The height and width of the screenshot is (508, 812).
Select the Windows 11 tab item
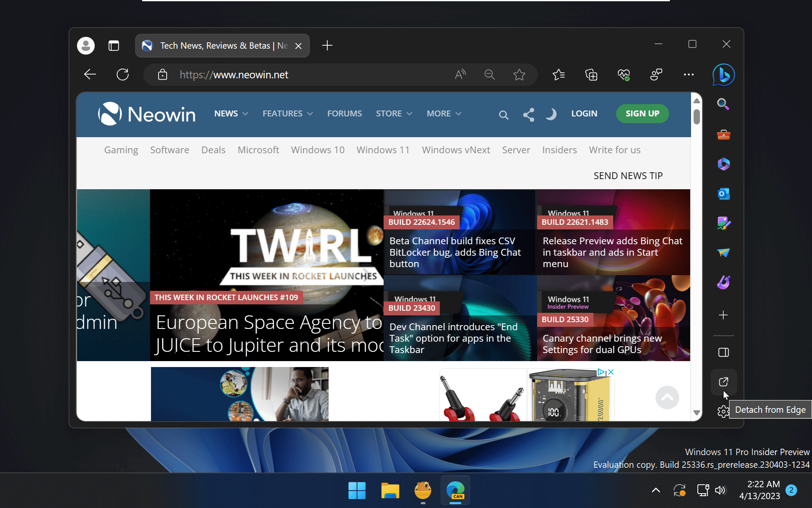pos(383,150)
